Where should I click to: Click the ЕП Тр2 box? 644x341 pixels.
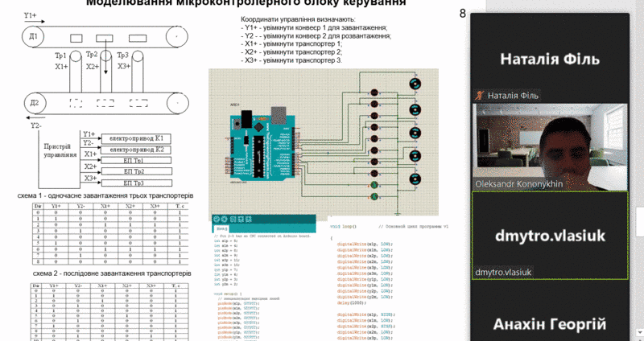(x=136, y=171)
